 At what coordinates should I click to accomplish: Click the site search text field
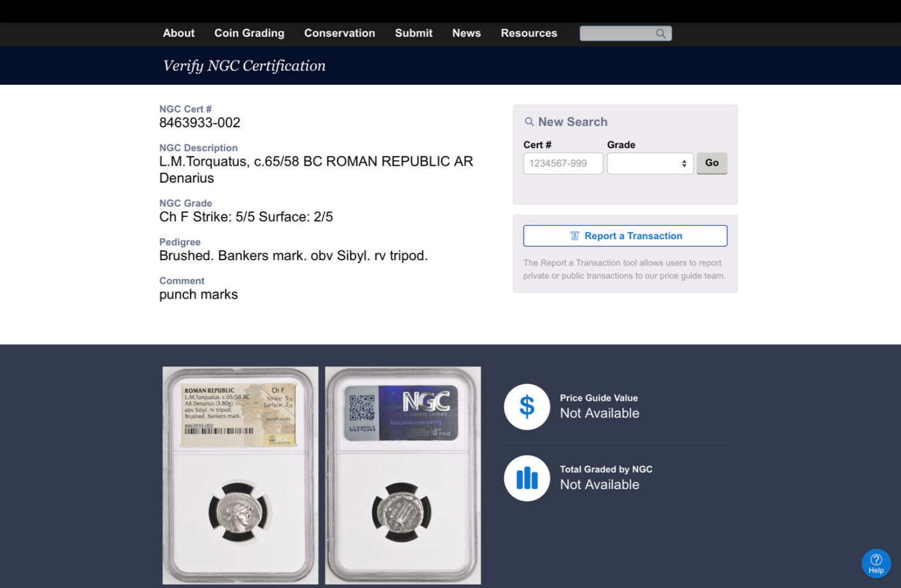[x=617, y=34]
